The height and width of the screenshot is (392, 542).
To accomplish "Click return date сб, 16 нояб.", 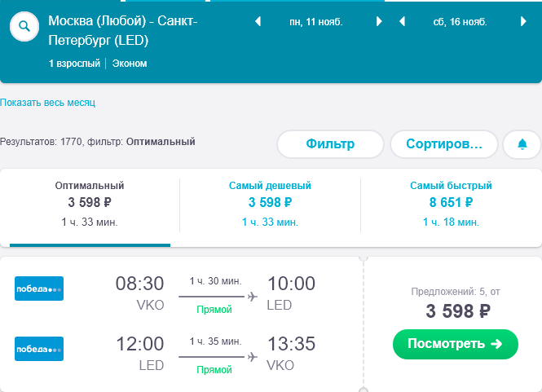I will (460, 22).
